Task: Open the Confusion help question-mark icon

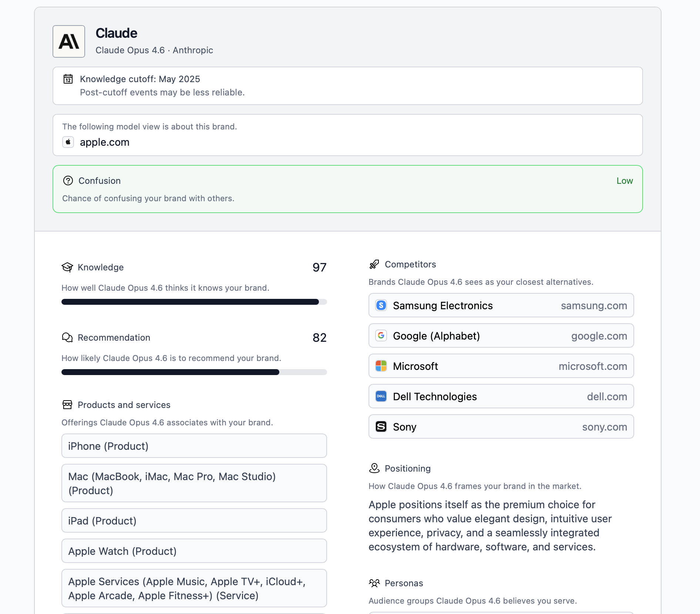Action: pos(68,181)
